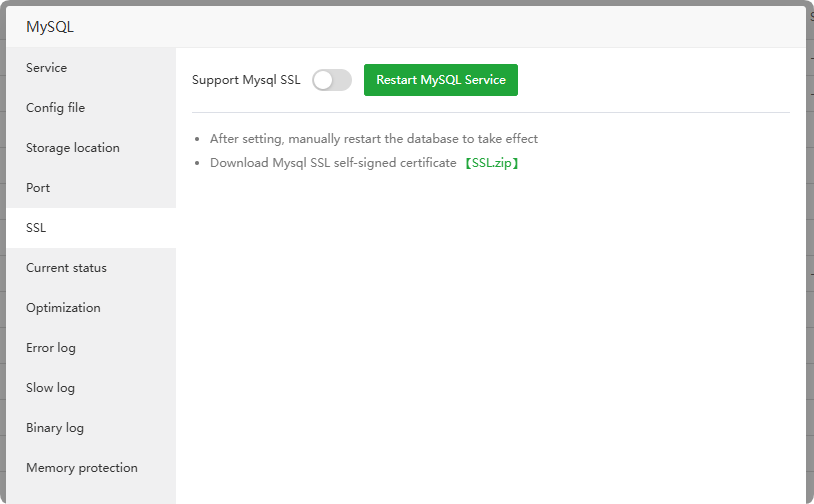814x504 pixels.
Task: Open the Optimization tab
Action: pyautogui.click(x=63, y=308)
